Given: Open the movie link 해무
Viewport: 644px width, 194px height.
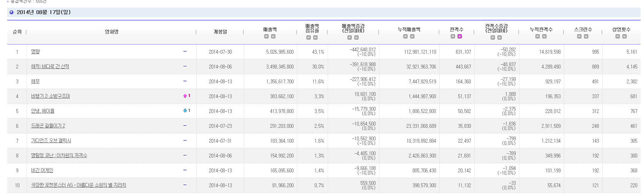Looking at the screenshot, I should tap(35, 81).
